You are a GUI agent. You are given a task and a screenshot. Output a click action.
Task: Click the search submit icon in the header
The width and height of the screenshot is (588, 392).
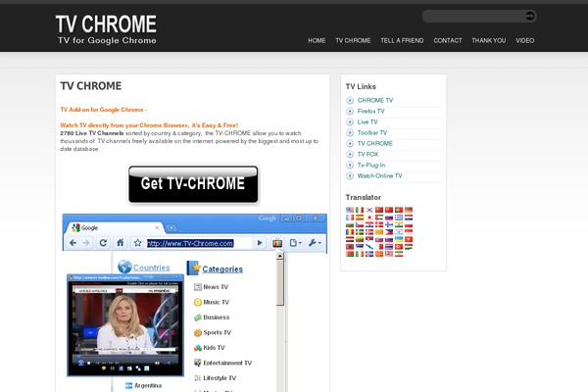coord(530,16)
